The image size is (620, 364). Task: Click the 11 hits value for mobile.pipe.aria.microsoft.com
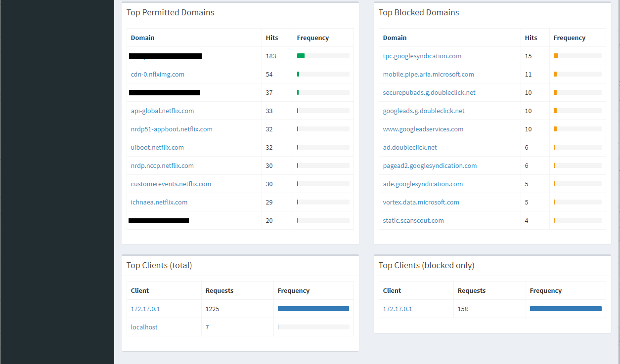[x=528, y=74]
